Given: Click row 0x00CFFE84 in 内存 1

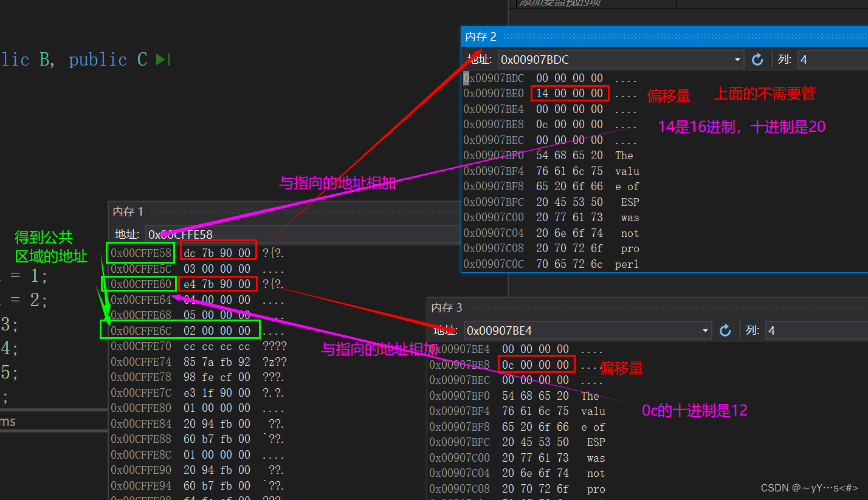Looking at the screenshot, I should tap(198, 424).
